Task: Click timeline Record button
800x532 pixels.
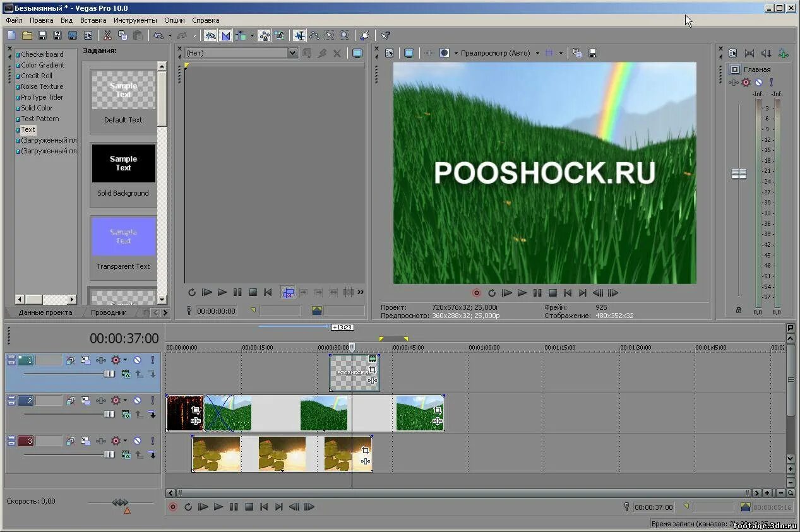Action: pos(172,507)
